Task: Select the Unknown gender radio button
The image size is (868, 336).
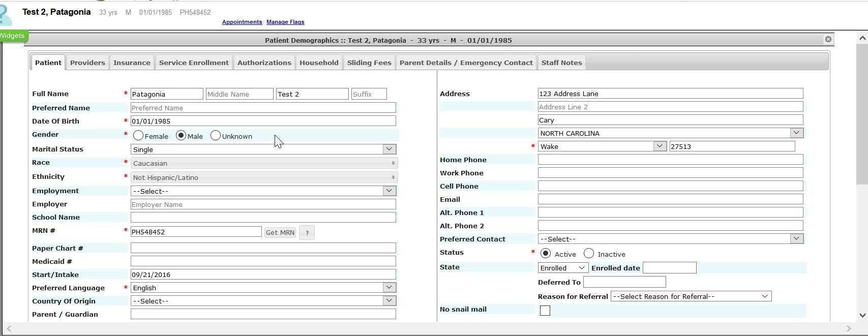Action: pos(215,136)
